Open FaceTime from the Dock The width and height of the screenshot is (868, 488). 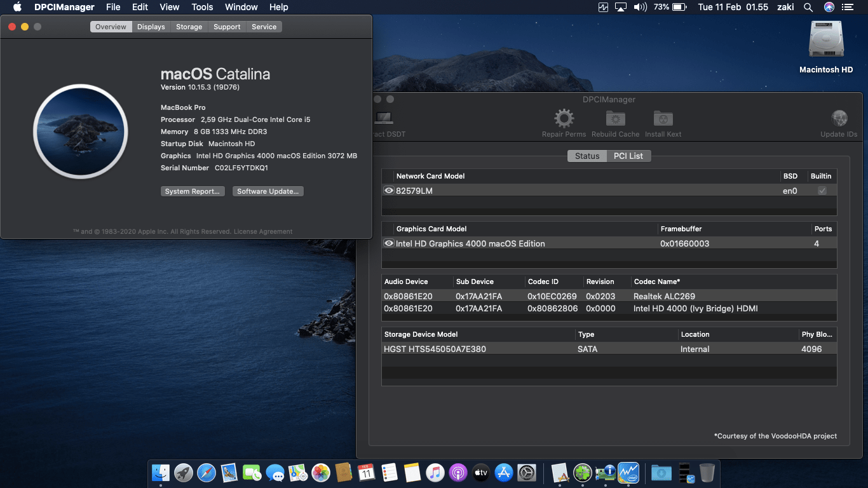252,473
